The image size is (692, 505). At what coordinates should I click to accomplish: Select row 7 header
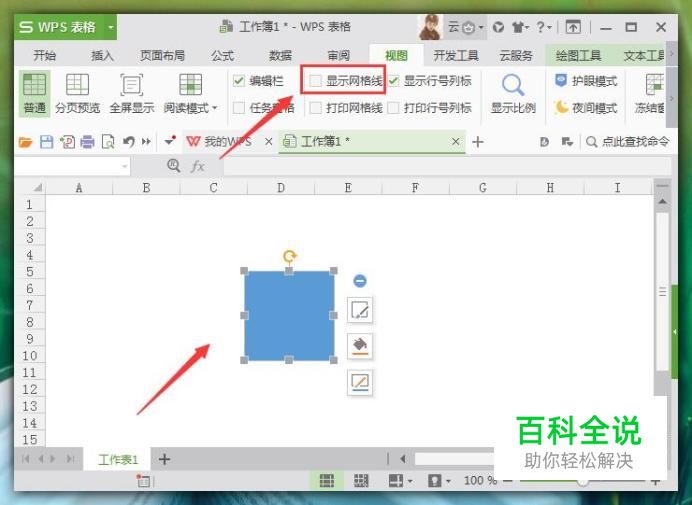pos(30,305)
